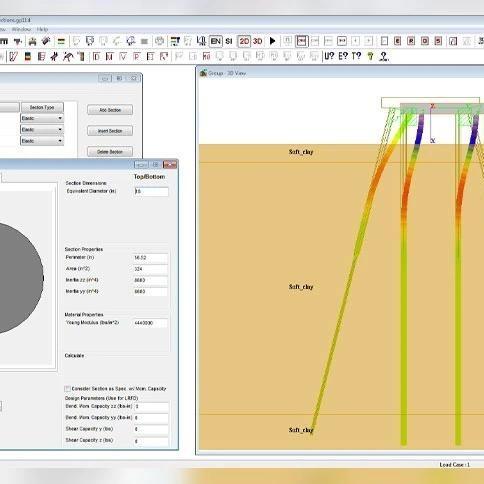Click the blank page icon left of boxed E
Image resolution: width=484 pixels, height=484 pixels.
pyautogui.click(x=384, y=41)
